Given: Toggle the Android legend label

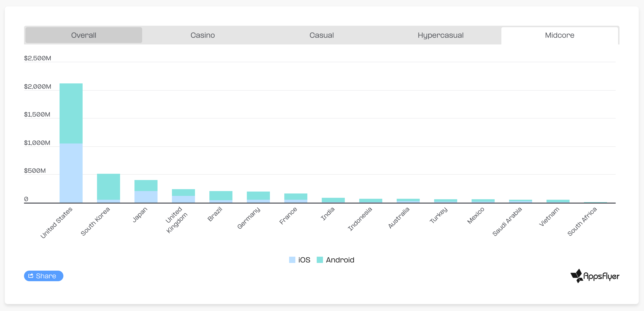Looking at the screenshot, I should coord(340,260).
